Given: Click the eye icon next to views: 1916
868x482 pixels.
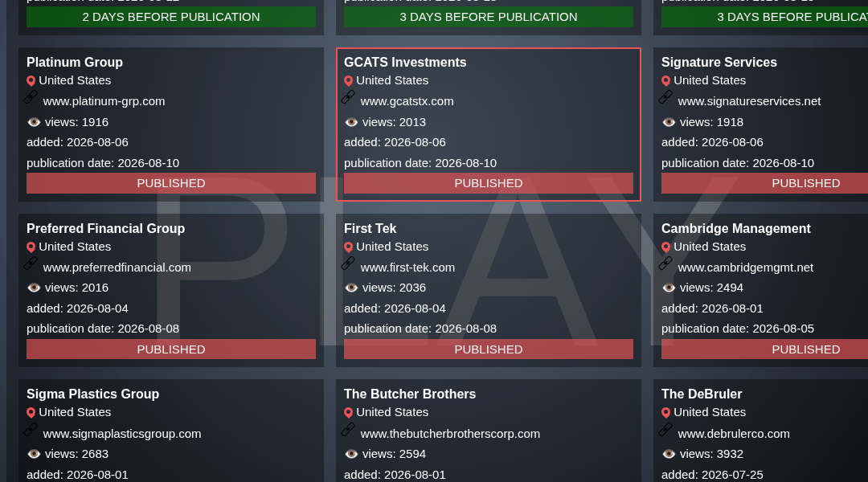Looking at the screenshot, I should tap(34, 122).
